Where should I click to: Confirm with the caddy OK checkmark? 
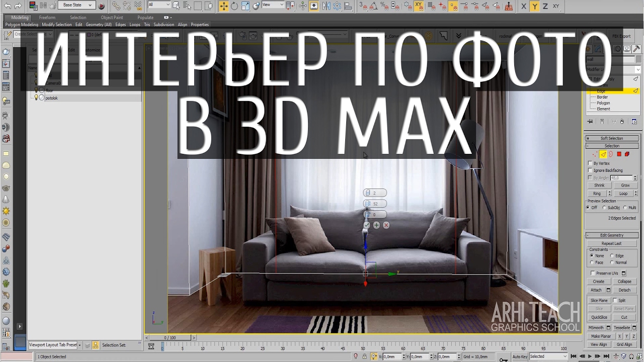tap(367, 225)
